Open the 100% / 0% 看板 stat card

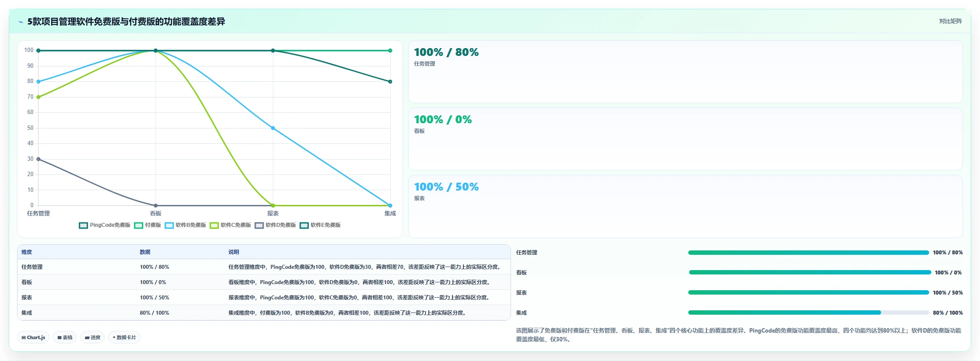(685, 139)
